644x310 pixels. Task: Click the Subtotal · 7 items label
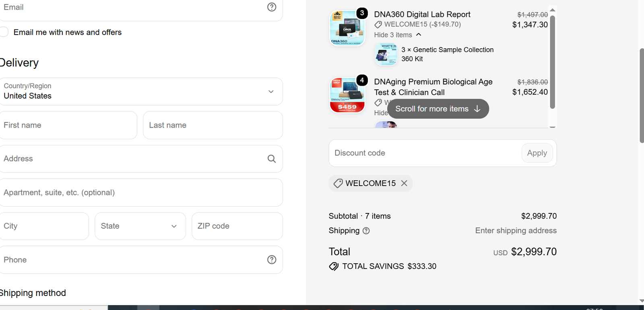click(x=360, y=216)
